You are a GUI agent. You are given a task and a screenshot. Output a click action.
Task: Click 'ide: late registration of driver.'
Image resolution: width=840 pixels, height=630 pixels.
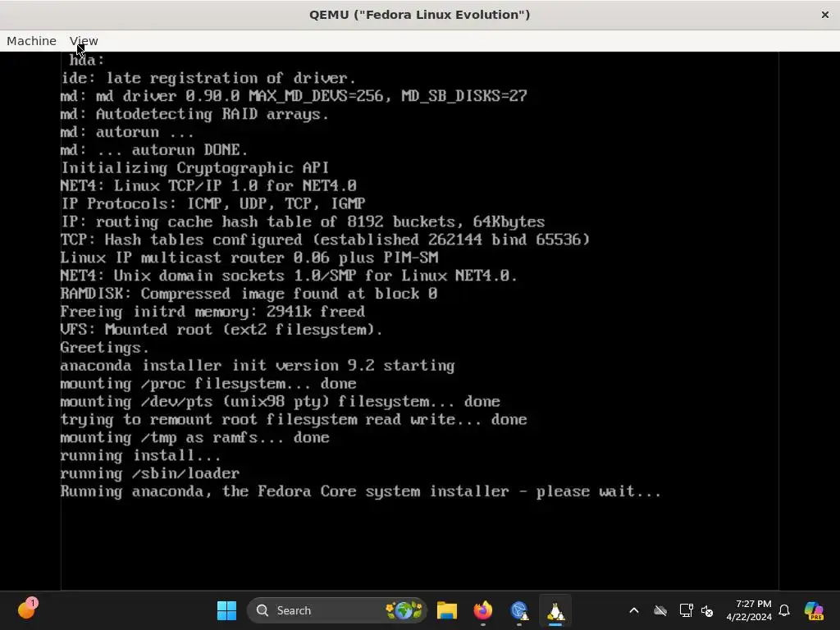(208, 78)
